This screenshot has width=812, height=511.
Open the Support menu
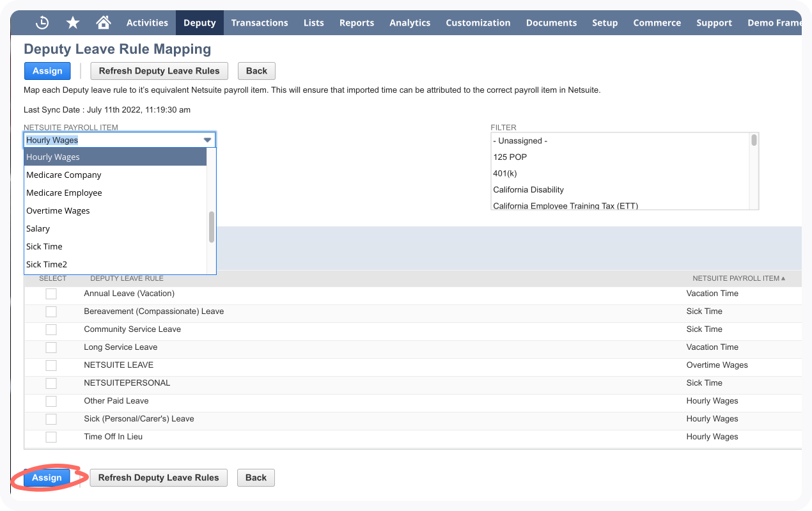pos(714,22)
